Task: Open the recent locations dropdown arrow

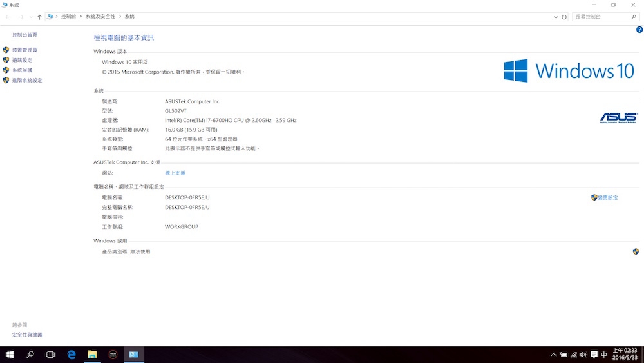Action: click(x=31, y=17)
